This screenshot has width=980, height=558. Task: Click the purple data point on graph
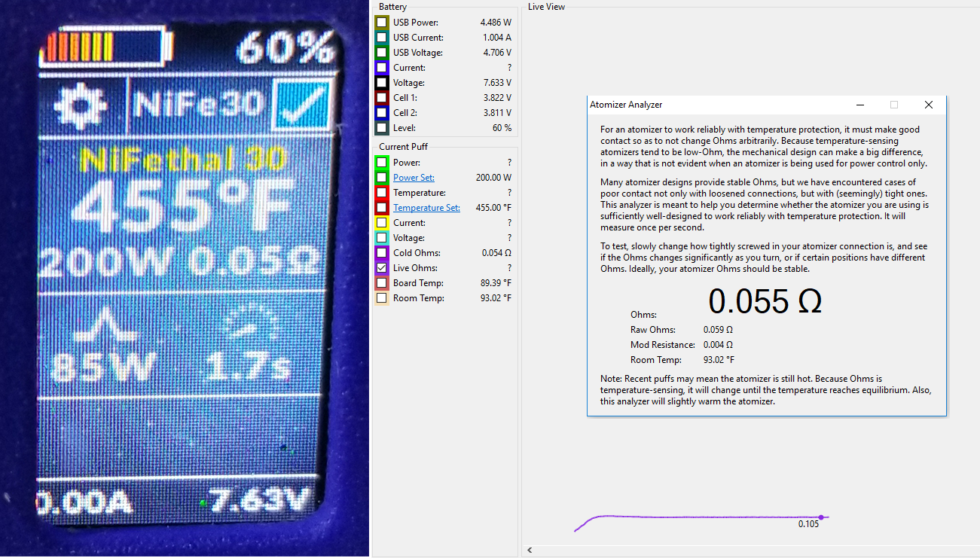[821, 517]
